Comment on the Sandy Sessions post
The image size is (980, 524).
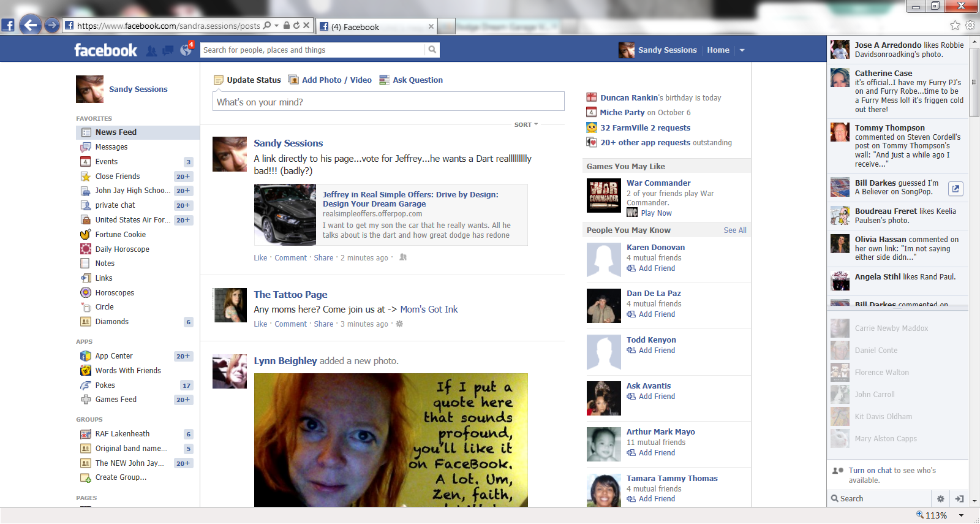coord(290,258)
